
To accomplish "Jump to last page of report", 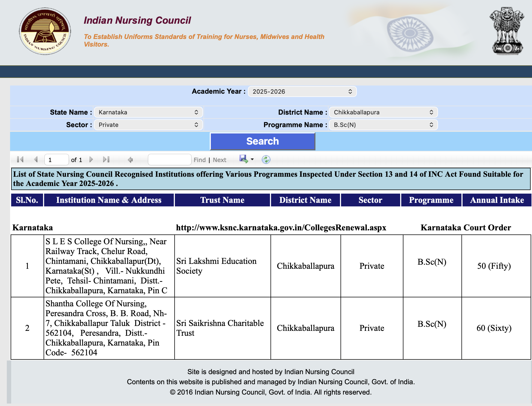I will (106, 160).
